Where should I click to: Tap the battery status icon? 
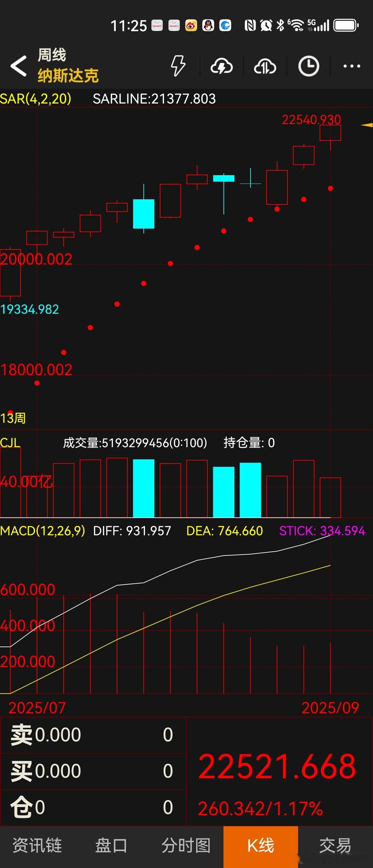pyautogui.click(x=346, y=25)
